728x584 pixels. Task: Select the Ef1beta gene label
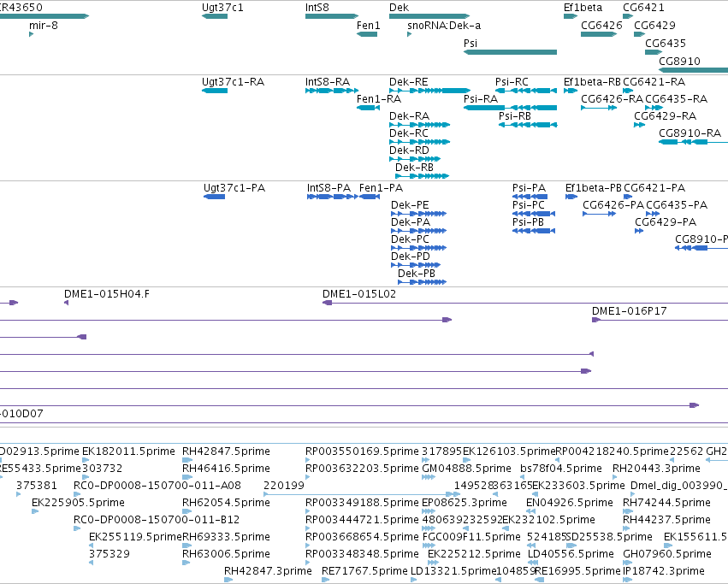click(583, 8)
